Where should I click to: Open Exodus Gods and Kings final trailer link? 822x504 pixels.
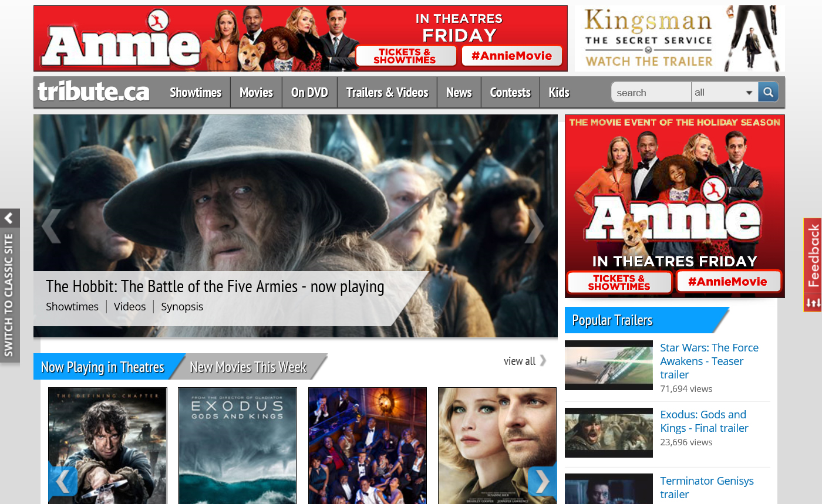(x=704, y=421)
